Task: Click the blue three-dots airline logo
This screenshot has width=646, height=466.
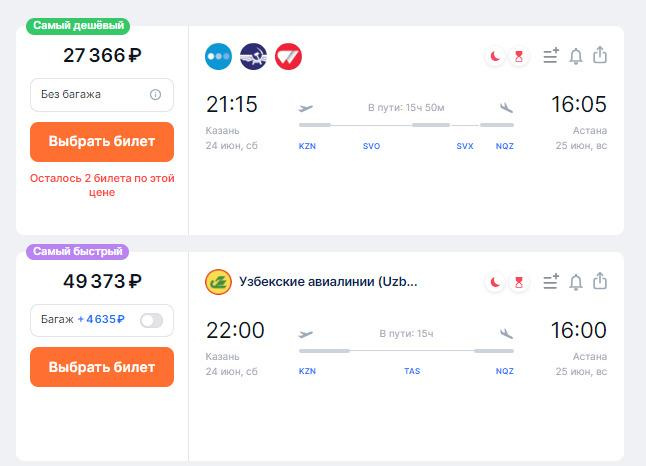Action: [218, 56]
